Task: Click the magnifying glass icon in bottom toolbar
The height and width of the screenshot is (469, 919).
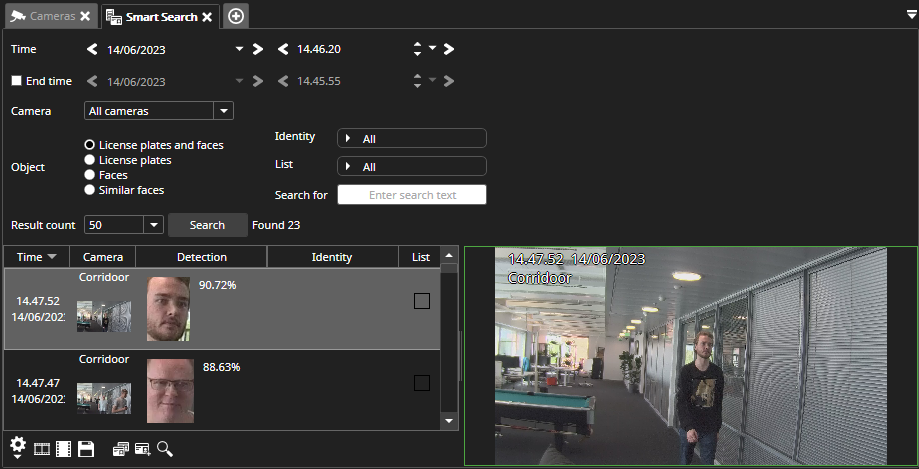Action: point(164,449)
